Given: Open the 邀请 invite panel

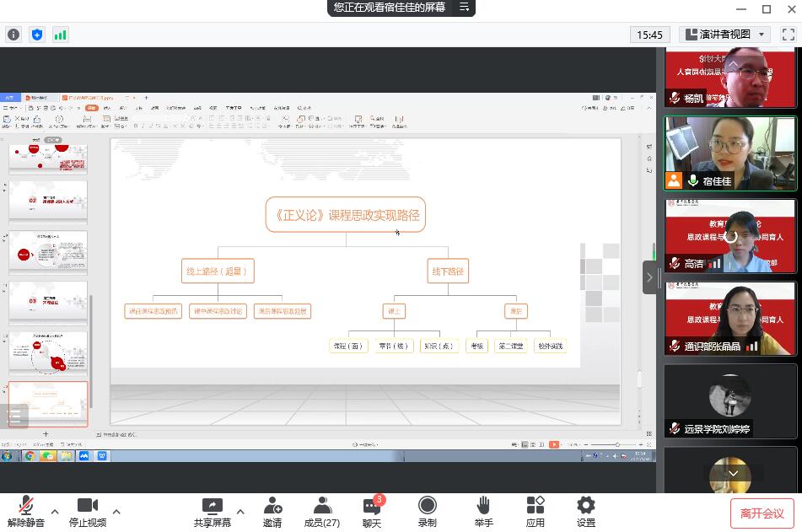Looking at the screenshot, I should point(272,512).
